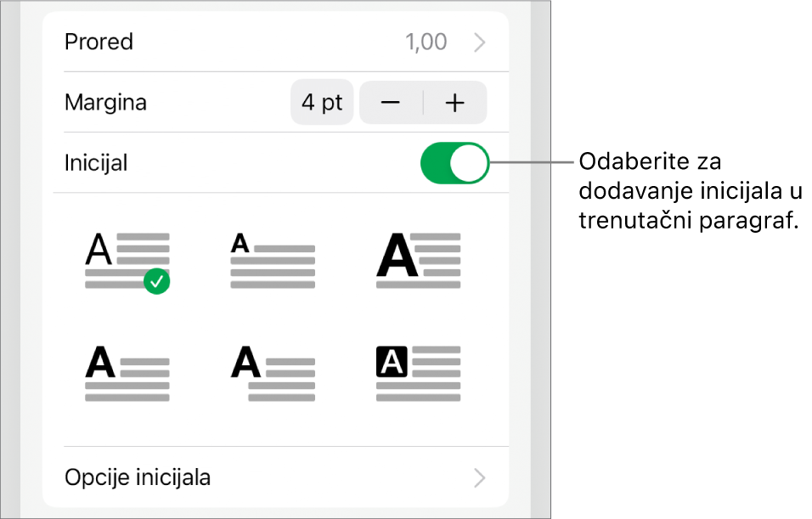Turn off the Inicijal switch
Viewport: 812px width, 519px height.
(x=454, y=163)
